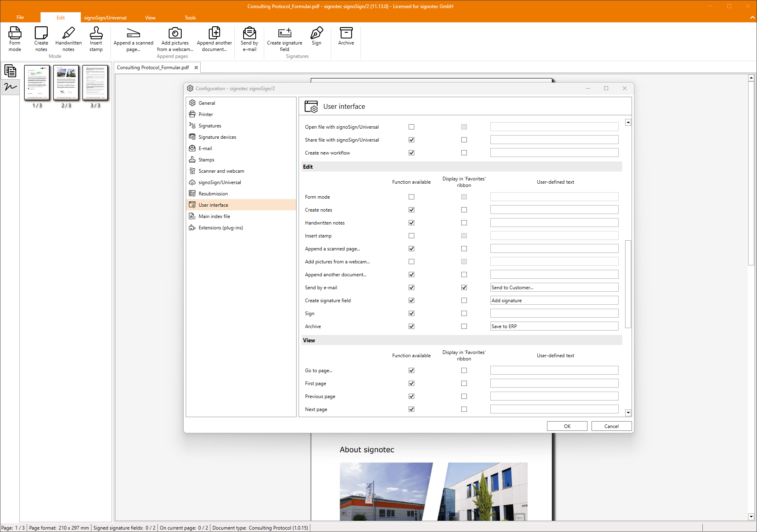The image size is (757, 532).
Task: Click the settings list scrollbar thumb
Action: tap(628, 284)
